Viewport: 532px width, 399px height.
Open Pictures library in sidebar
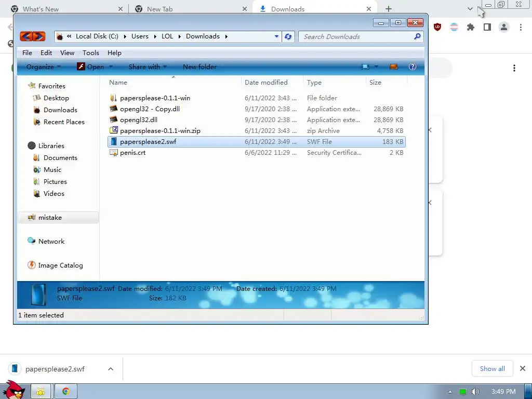click(55, 181)
